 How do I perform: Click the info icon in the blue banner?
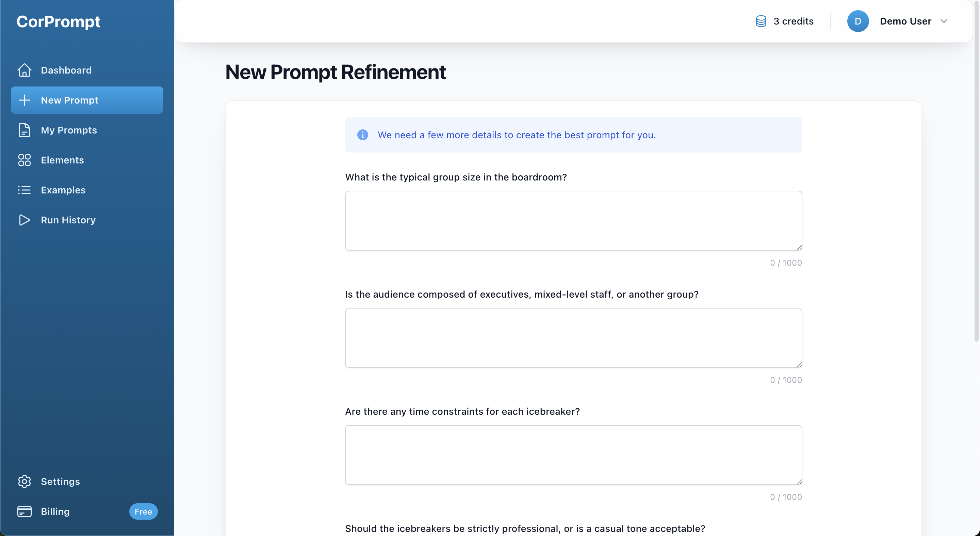click(x=362, y=135)
